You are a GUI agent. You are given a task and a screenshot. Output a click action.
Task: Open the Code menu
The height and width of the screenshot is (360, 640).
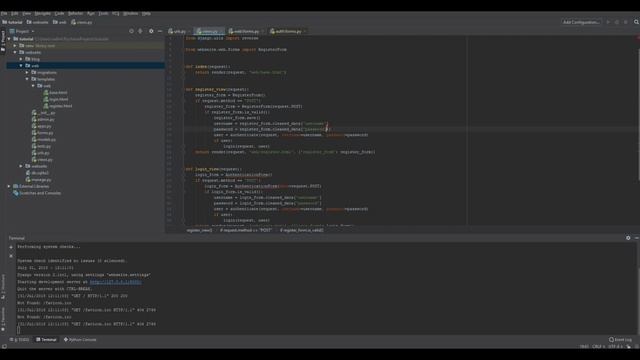pyautogui.click(x=59, y=13)
